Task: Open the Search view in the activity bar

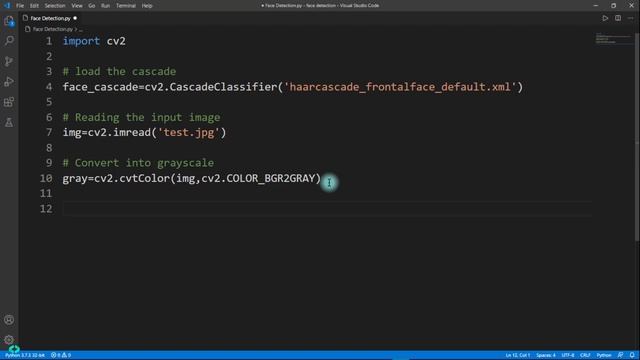Action: coord(9,40)
